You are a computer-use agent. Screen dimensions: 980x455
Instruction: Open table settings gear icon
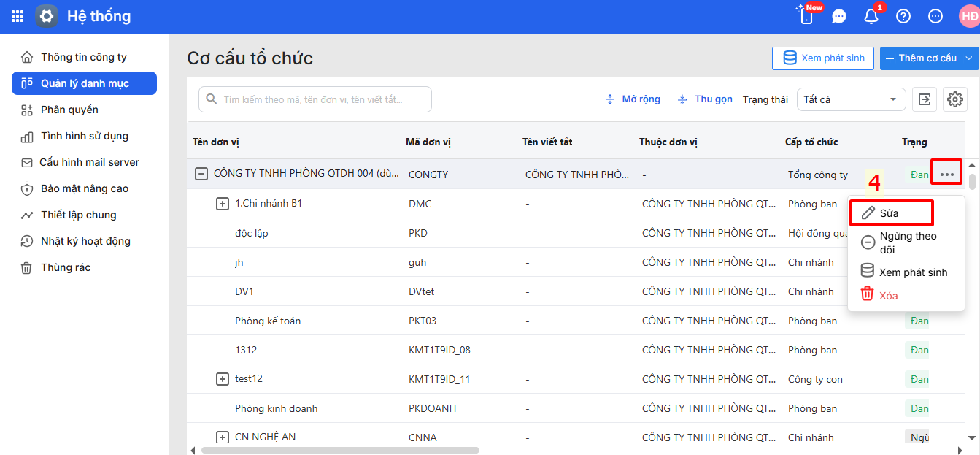click(954, 99)
